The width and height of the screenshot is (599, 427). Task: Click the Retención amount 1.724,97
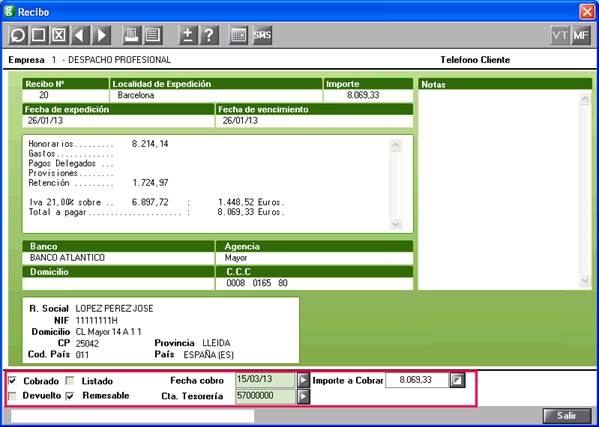[x=151, y=183]
